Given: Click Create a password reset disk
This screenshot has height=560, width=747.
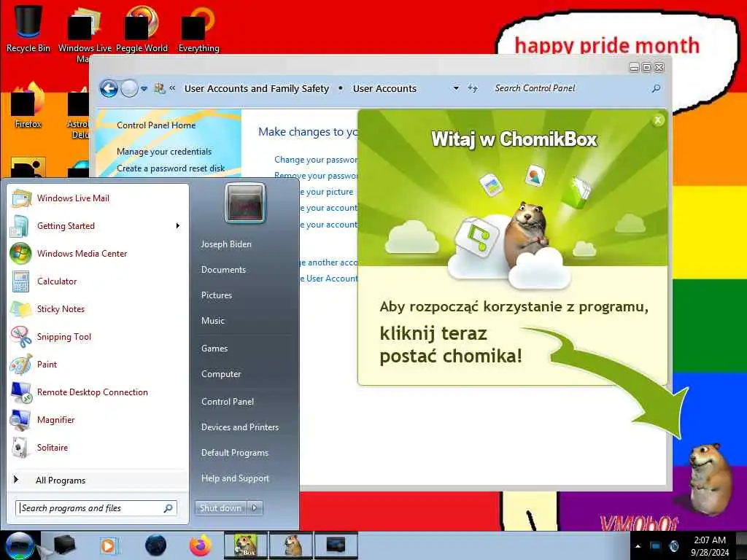Looking at the screenshot, I should click(x=171, y=168).
